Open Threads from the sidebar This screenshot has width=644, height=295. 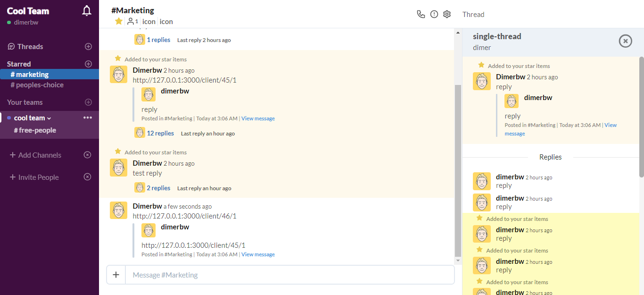(30, 46)
